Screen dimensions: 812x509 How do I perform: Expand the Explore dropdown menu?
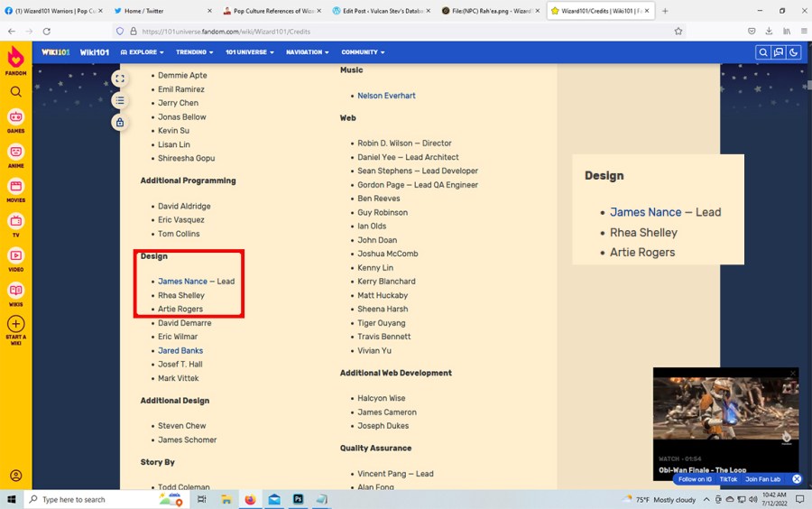(142, 52)
